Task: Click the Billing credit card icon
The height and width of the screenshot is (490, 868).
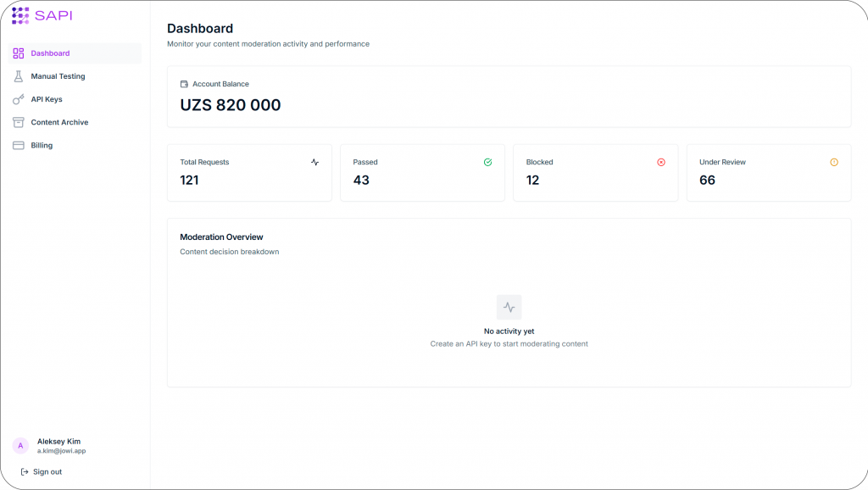Action: (19, 145)
